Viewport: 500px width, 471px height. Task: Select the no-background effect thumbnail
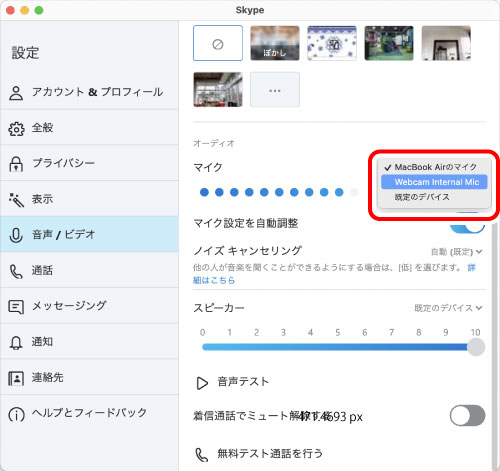point(218,43)
